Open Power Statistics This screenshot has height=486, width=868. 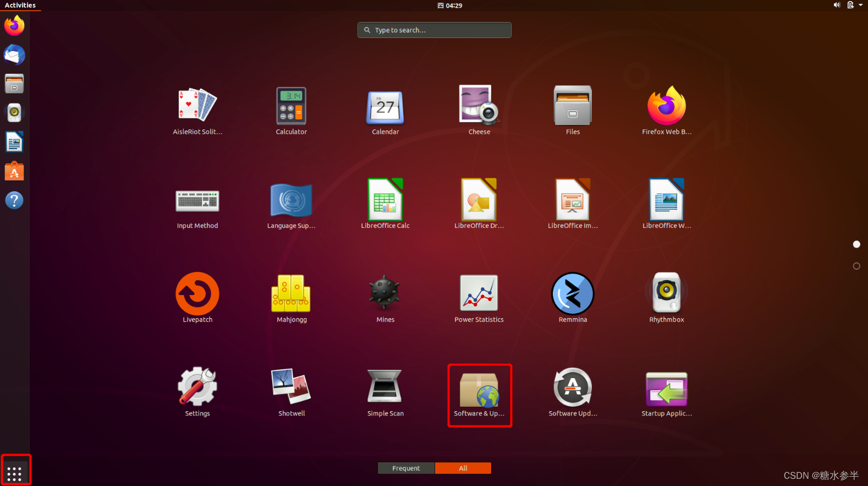coord(479,297)
